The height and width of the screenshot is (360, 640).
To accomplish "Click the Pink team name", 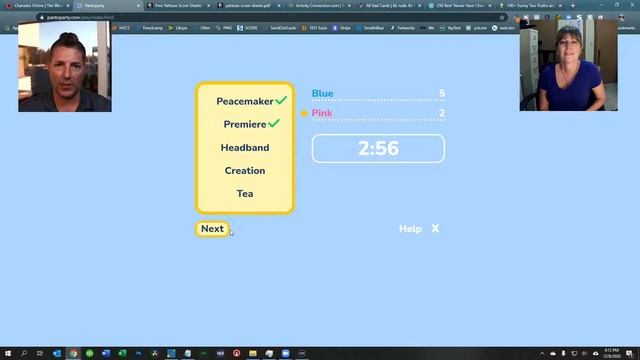I will pyautogui.click(x=322, y=113).
